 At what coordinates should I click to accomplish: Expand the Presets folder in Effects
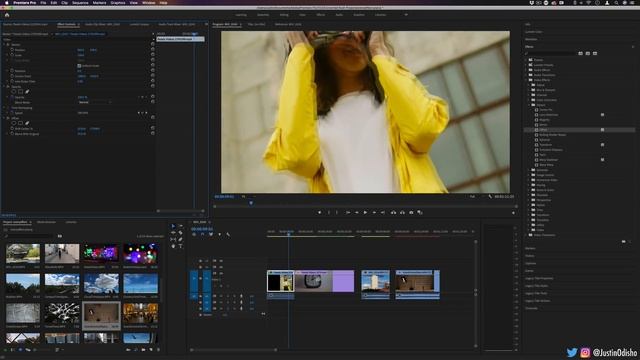[x=526, y=60]
